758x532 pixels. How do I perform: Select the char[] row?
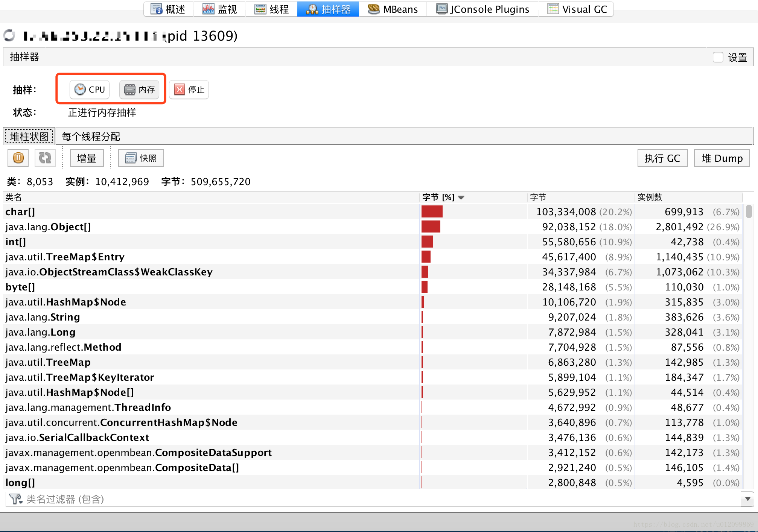pos(373,211)
